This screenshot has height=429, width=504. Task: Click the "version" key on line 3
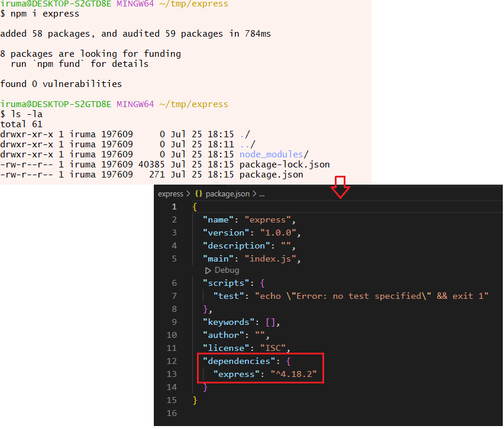(226, 233)
